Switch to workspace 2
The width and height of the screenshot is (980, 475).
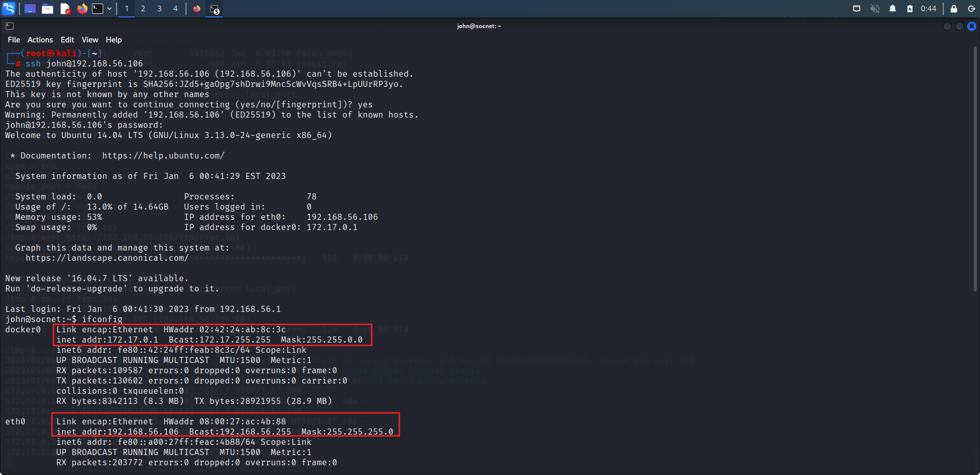(x=143, y=9)
